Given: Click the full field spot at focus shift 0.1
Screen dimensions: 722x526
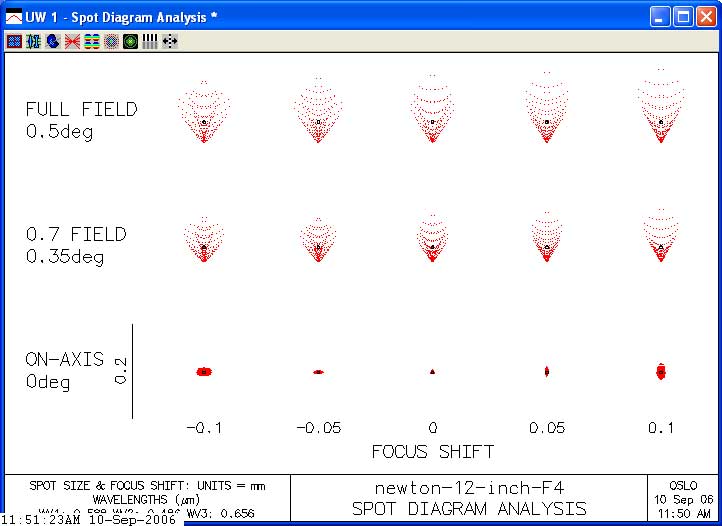Looking at the screenshot, I should (x=661, y=115).
